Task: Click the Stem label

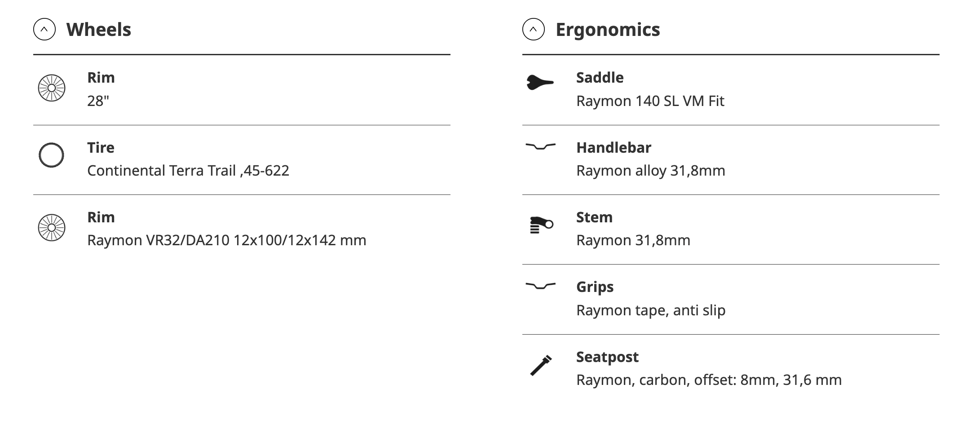Action: tap(594, 217)
